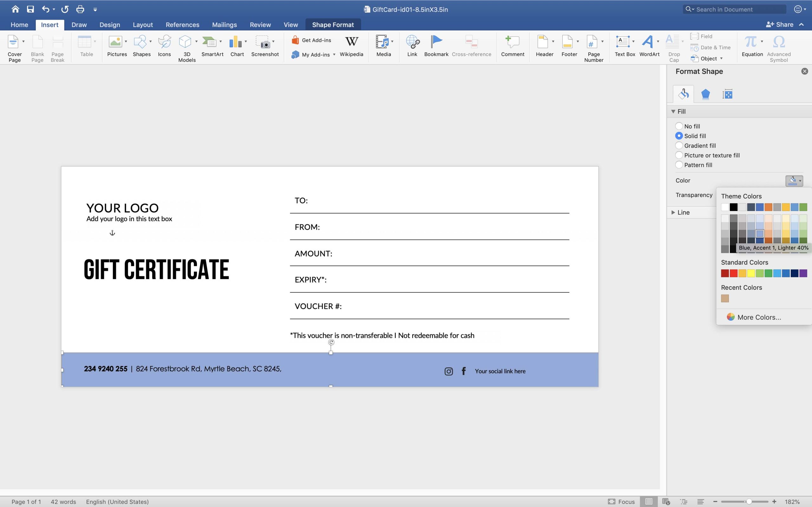Click the Wikipedia add-in icon
Screen dimensions: 812x507
[x=351, y=42]
